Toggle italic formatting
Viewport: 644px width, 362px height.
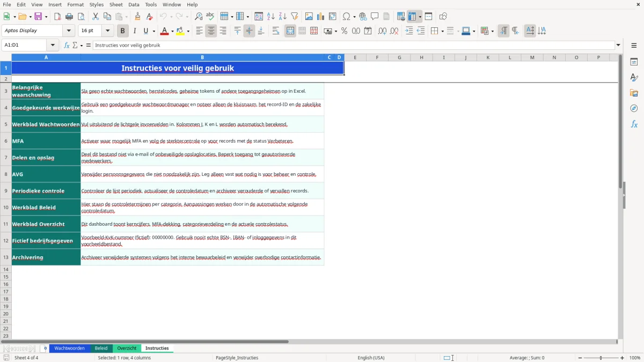(135, 31)
